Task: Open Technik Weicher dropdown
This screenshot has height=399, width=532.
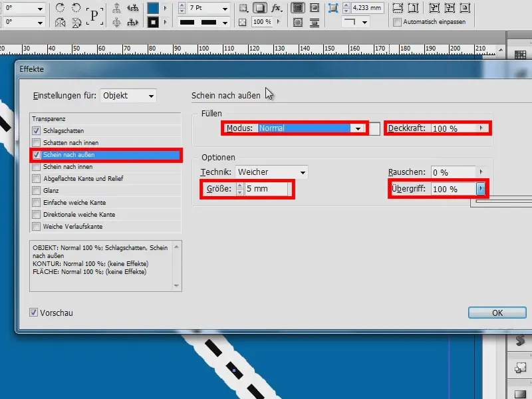Action: [271, 172]
